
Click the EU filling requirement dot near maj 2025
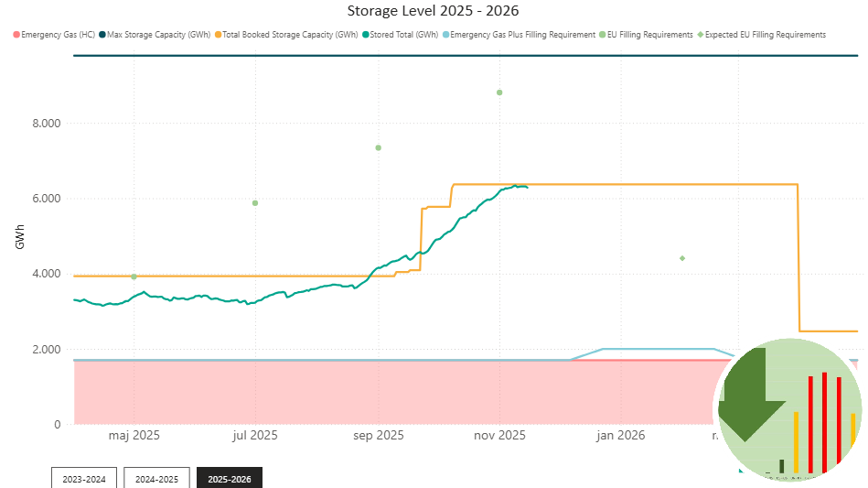[134, 277]
